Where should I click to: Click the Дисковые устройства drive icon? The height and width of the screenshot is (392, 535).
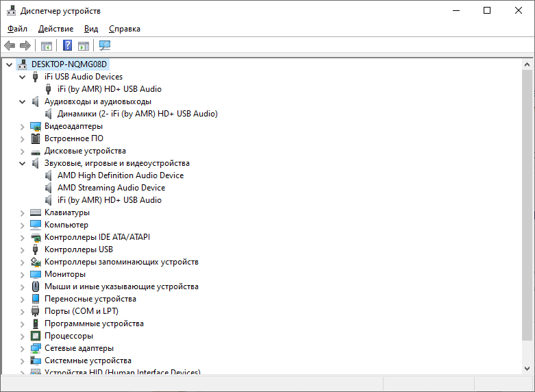coord(36,151)
